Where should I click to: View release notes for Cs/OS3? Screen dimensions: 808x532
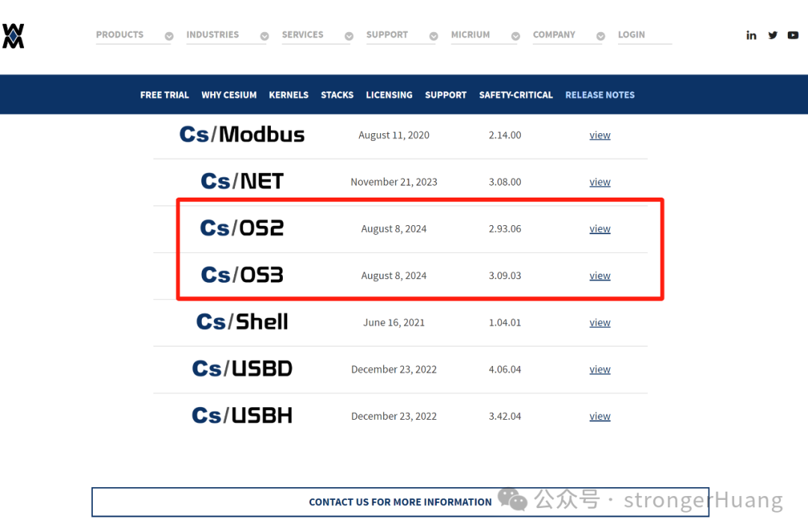tap(600, 275)
